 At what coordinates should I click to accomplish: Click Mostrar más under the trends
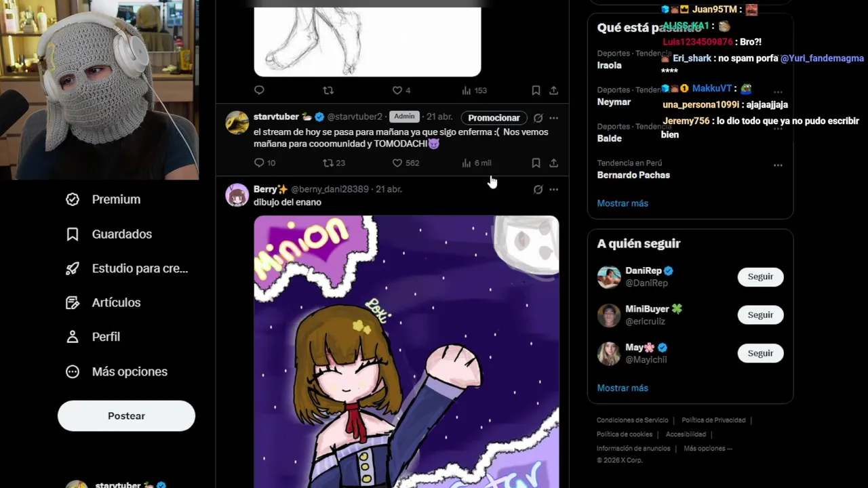tap(623, 203)
